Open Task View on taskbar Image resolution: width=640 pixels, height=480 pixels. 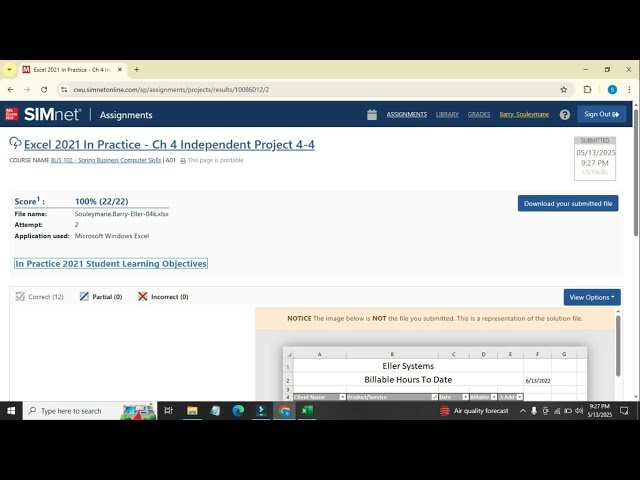pyautogui.click(x=168, y=411)
